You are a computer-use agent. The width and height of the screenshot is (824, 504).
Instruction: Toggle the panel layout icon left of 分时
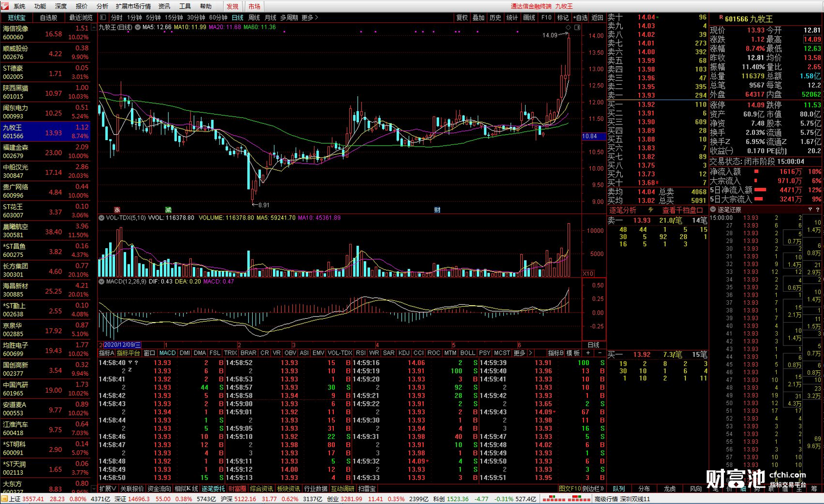(x=103, y=17)
